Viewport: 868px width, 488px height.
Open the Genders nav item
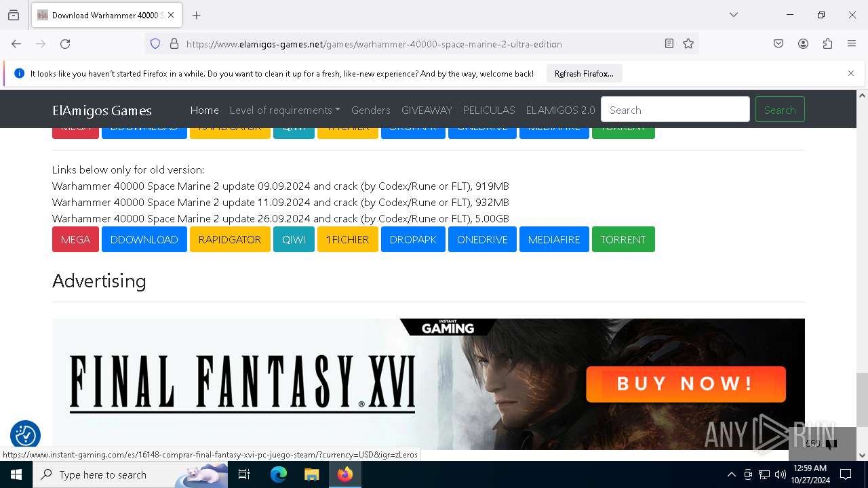point(370,110)
